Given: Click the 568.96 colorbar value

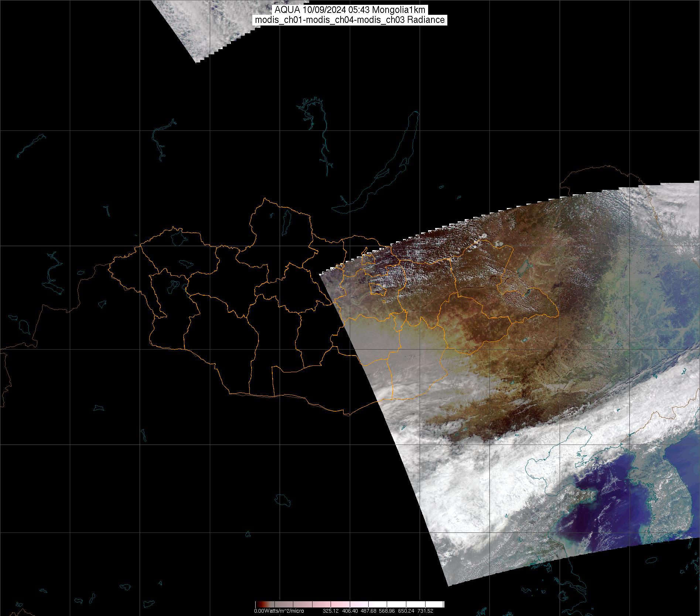Looking at the screenshot, I should (x=387, y=611).
